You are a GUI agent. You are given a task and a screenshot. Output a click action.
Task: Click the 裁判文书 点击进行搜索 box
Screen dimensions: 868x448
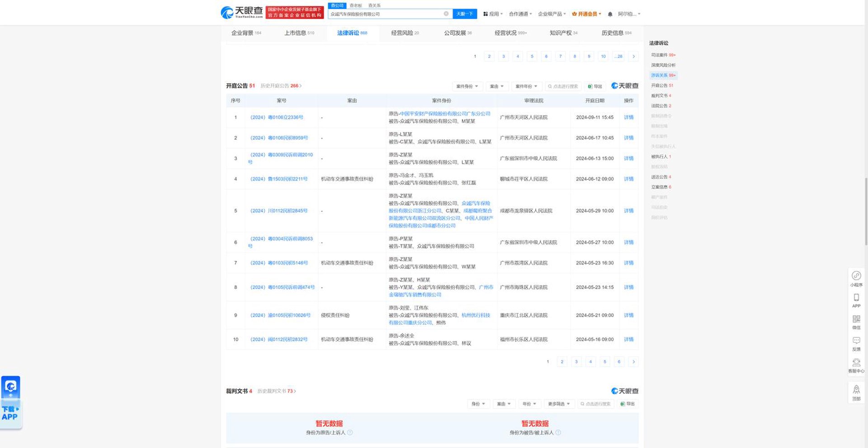click(596, 404)
